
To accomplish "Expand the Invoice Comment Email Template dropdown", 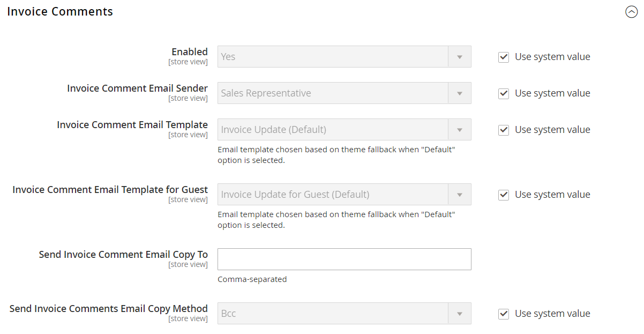I will 333,130.
